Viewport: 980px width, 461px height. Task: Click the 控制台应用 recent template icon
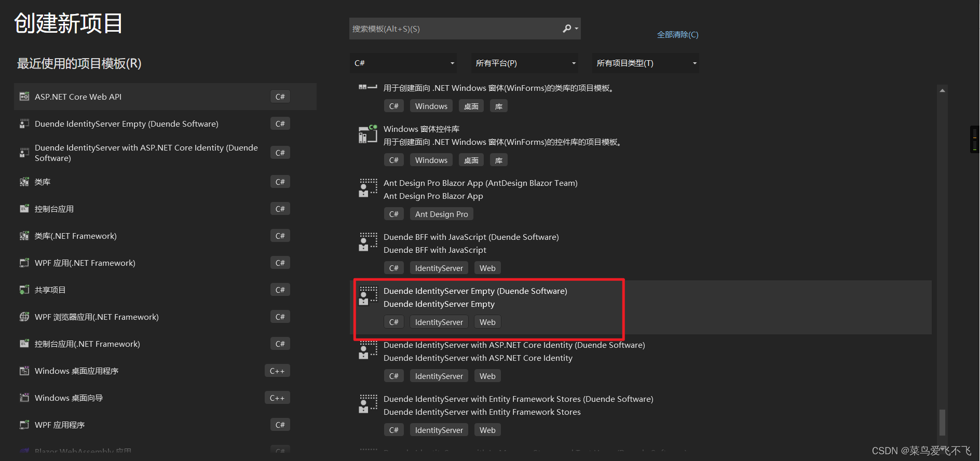tap(24, 209)
